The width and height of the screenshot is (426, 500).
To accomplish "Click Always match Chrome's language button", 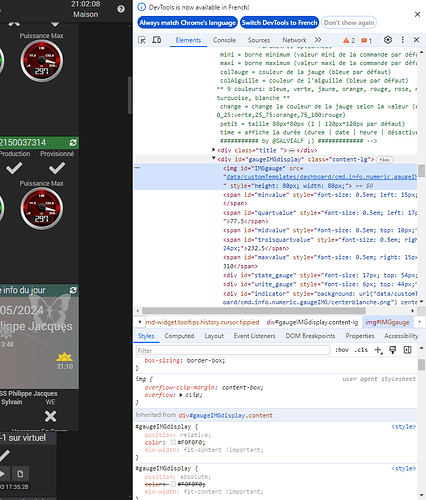I will (x=187, y=23).
